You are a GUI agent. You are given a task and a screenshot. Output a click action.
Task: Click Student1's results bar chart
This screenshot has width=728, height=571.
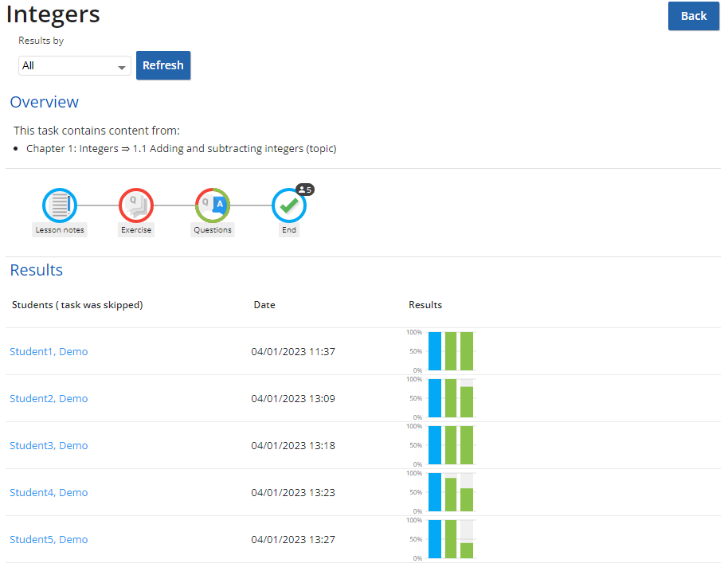(450, 351)
